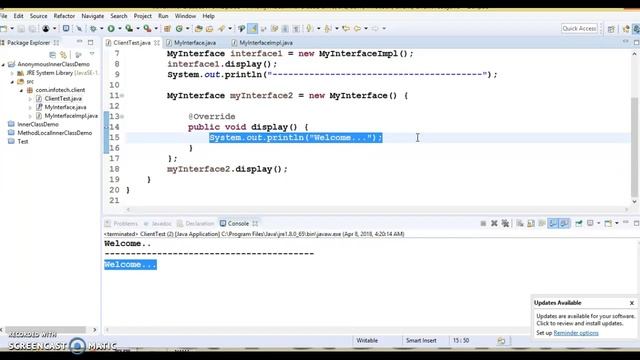Select the InnerClassDemo project
The width and height of the screenshot is (640, 360).
click(x=38, y=124)
